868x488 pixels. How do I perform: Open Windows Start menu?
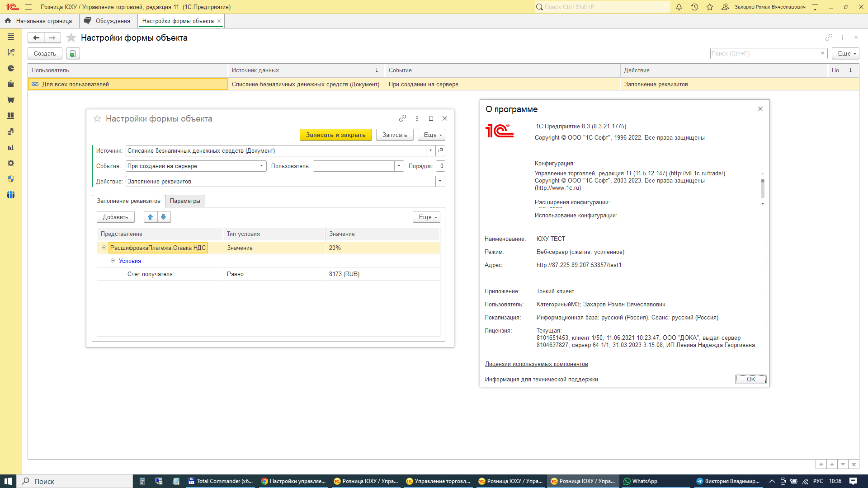point(8,481)
